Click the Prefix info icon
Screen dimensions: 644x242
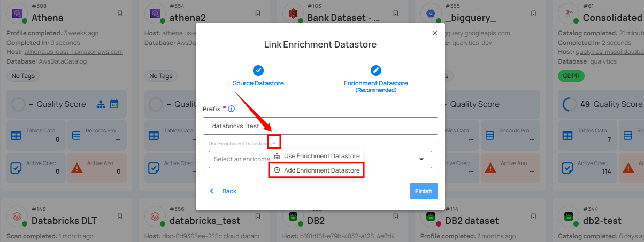(x=232, y=109)
